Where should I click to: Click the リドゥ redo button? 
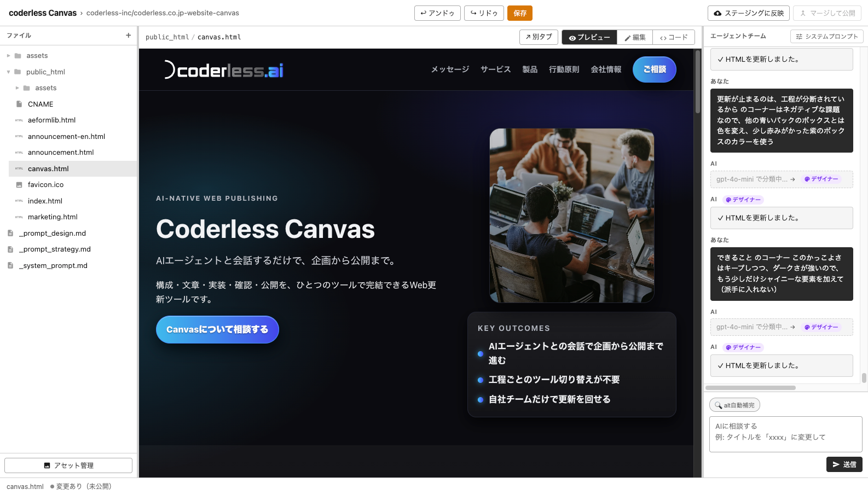click(x=484, y=13)
